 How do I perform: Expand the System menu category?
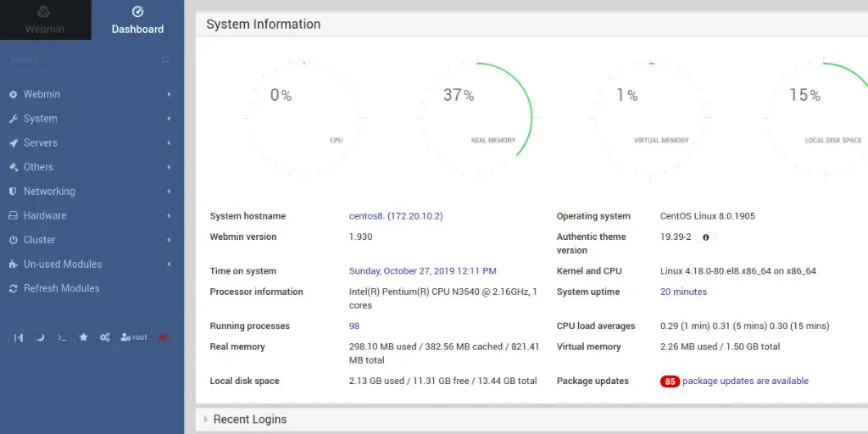92,119
